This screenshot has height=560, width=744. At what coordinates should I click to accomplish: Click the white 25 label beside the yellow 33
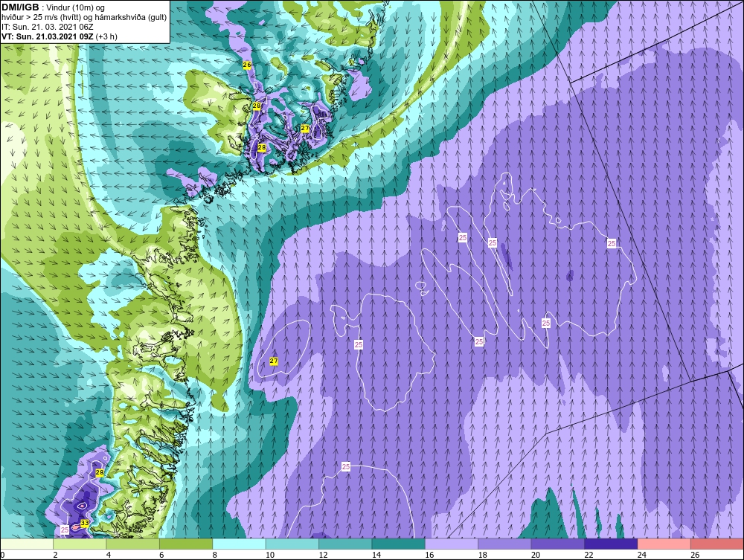(x=65, y=530)
